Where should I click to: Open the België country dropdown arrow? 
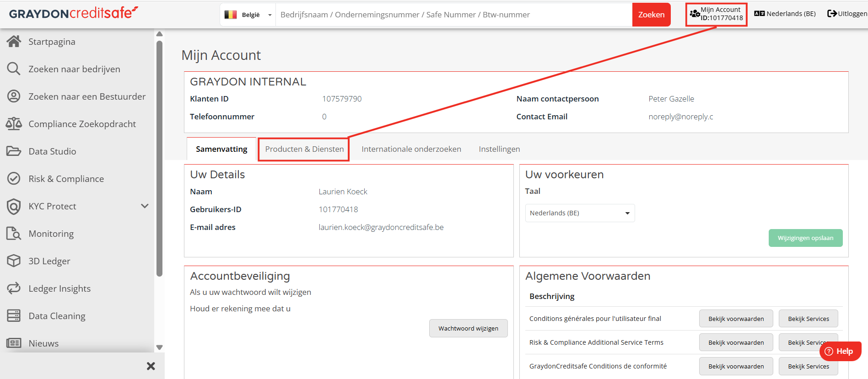(x=270, y=15)
